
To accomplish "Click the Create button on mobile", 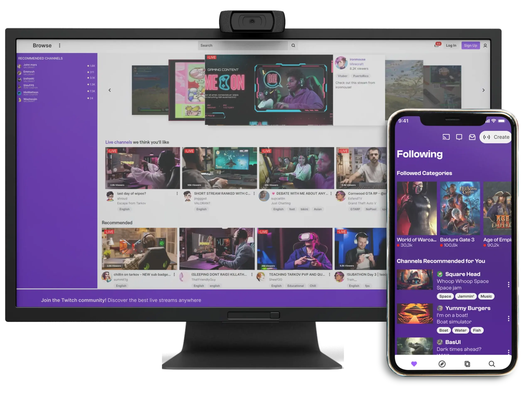I will 496,137.
